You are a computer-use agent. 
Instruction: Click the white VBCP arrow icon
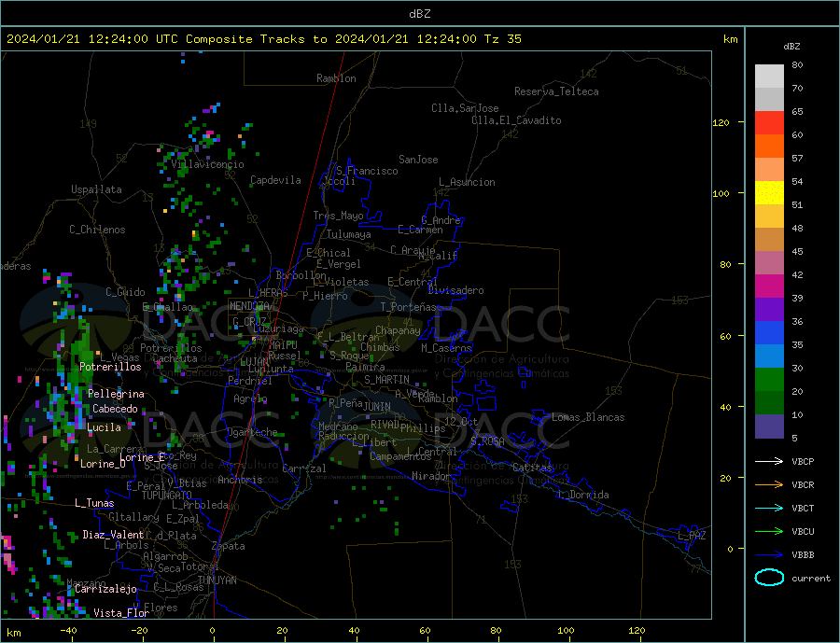click(x=769, y=461)
